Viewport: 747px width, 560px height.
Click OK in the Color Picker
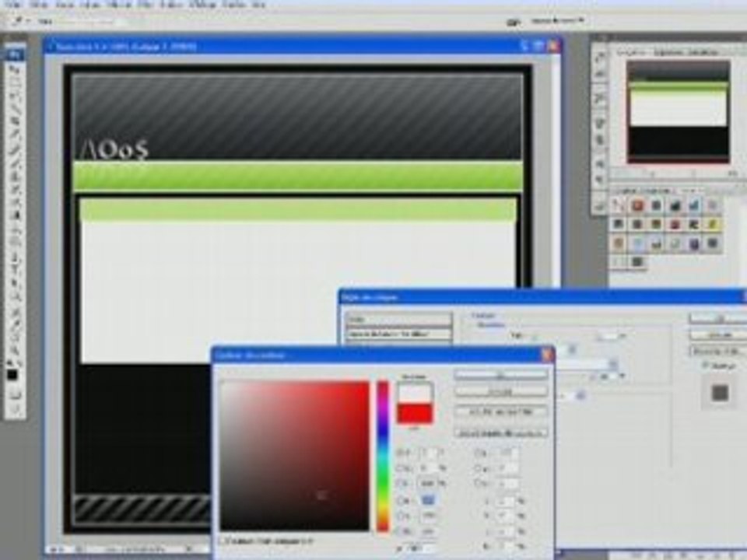pos(500,375)
